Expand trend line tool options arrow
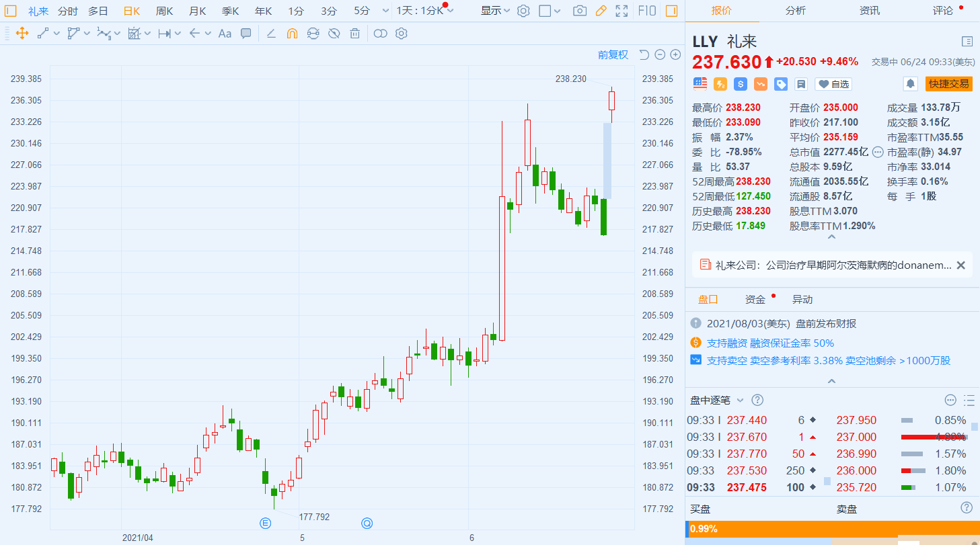 pyautogui.click(x=56, y=34)
